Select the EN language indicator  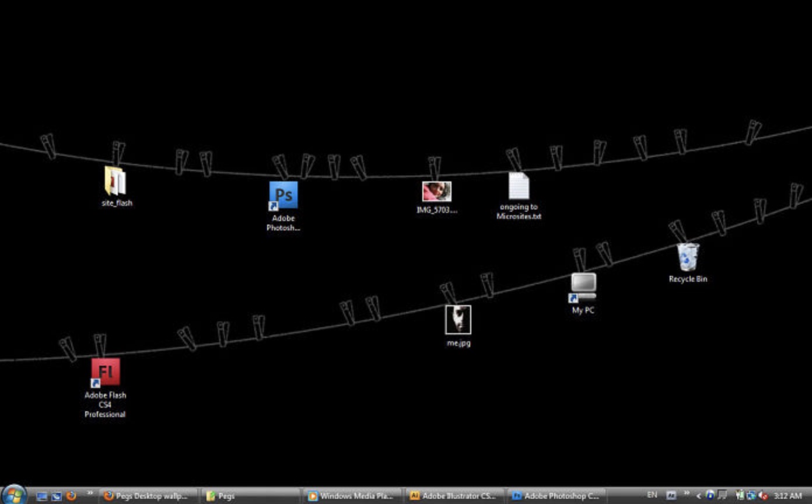[652, 496]
